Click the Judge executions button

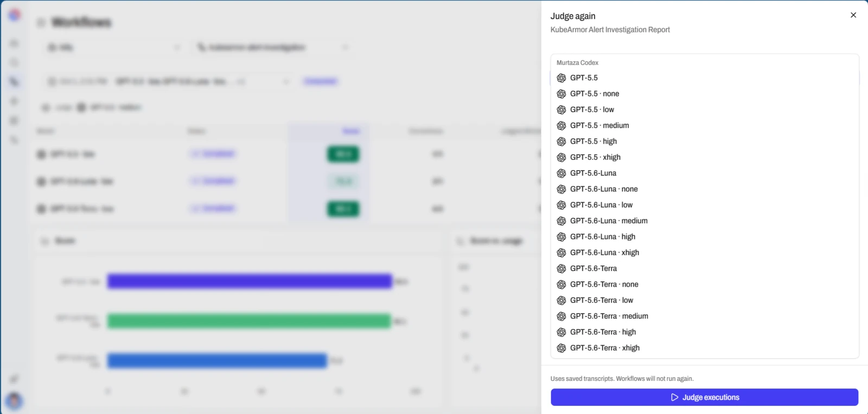pos(704,397)
